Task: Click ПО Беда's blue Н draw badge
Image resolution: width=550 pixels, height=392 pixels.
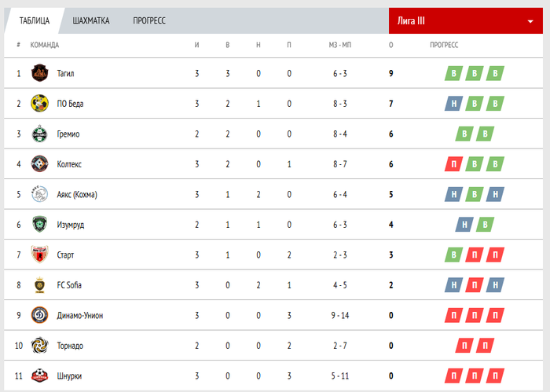Action: click(x=453, y=104)
